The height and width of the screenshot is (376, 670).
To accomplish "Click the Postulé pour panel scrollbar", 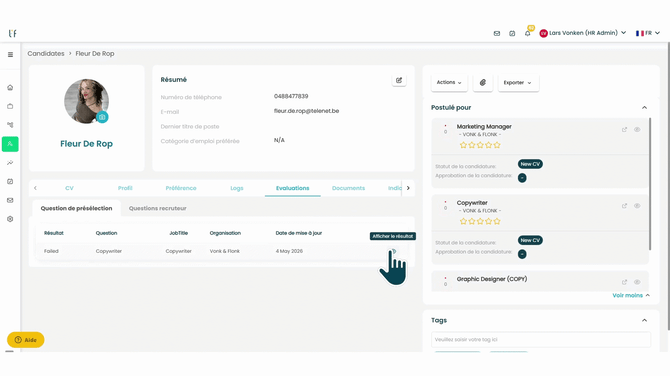I will click(650, 184).
